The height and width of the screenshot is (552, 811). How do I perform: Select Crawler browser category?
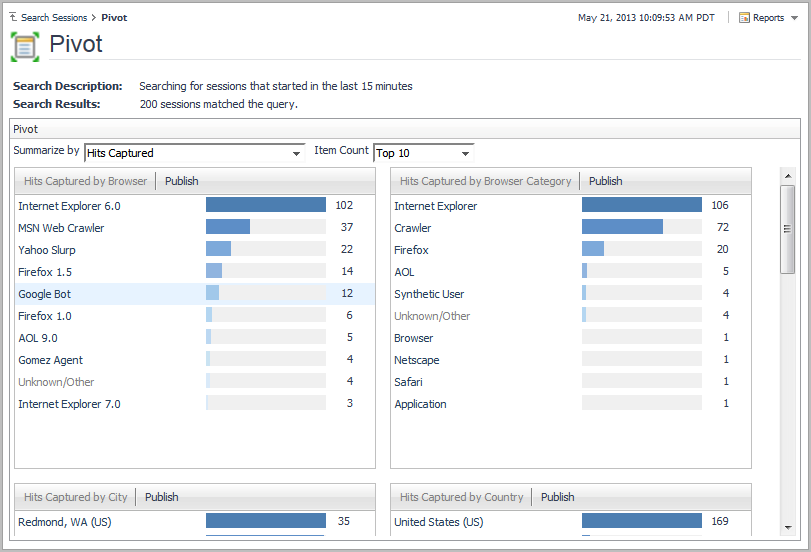tap(412, 228)
